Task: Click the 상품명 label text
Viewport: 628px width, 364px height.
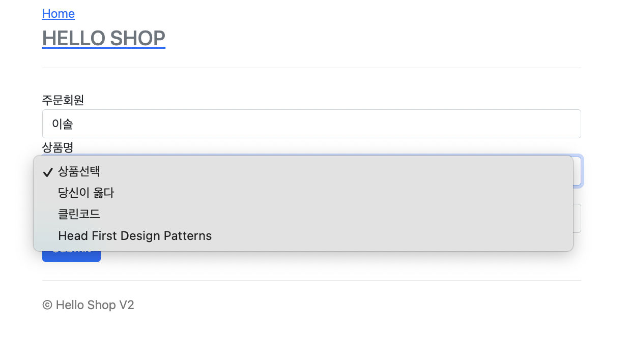Action: [58, 147]
